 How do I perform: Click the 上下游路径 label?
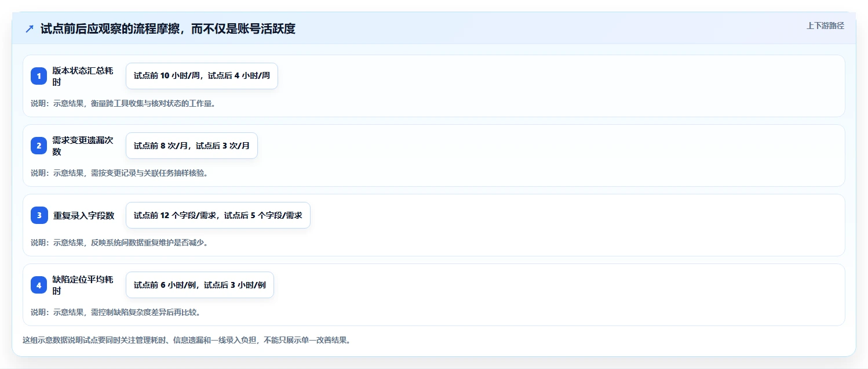tap(825, 26)
